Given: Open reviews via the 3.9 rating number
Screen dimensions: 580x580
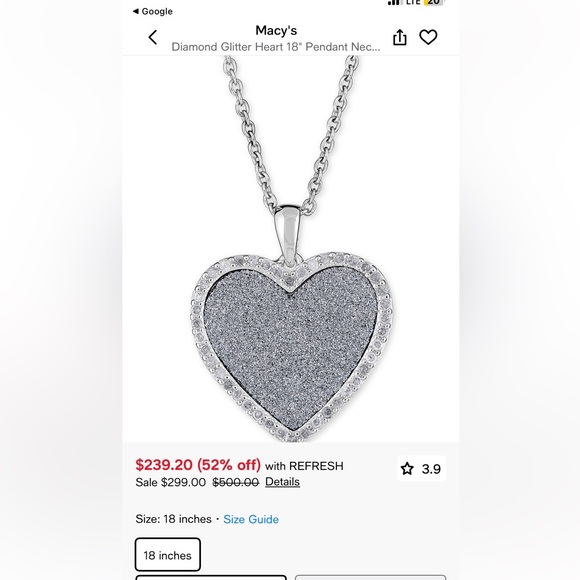Looking at the screenshot, I should tap(431, 469).
